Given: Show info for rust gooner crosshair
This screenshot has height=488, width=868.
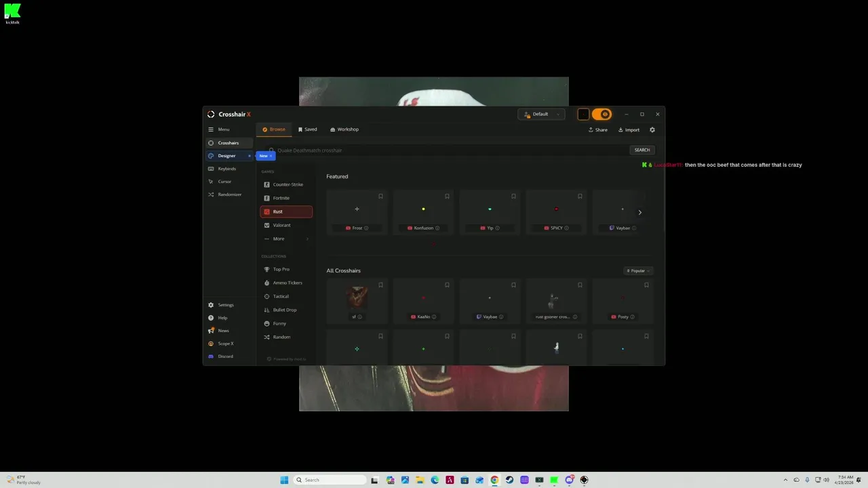Looking at the screenshot, I should pyautogui.click(x=575, y=317).
